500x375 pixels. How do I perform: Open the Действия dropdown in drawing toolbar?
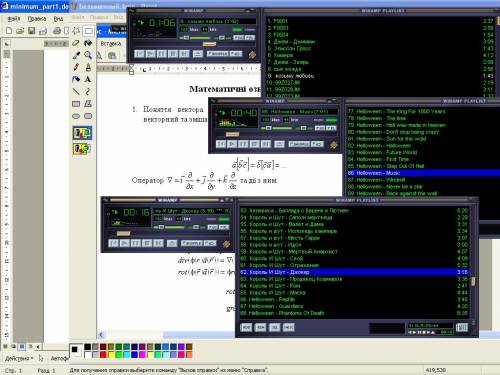[19, 358]
